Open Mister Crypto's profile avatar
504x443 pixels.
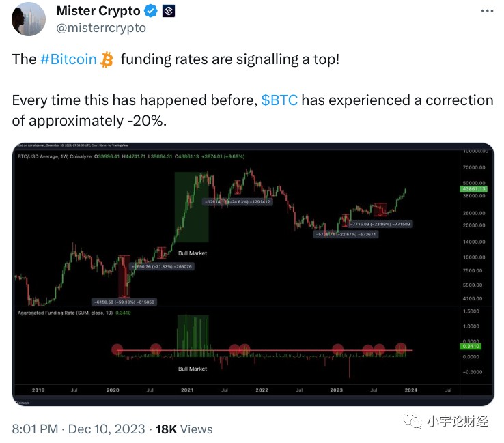29,19
